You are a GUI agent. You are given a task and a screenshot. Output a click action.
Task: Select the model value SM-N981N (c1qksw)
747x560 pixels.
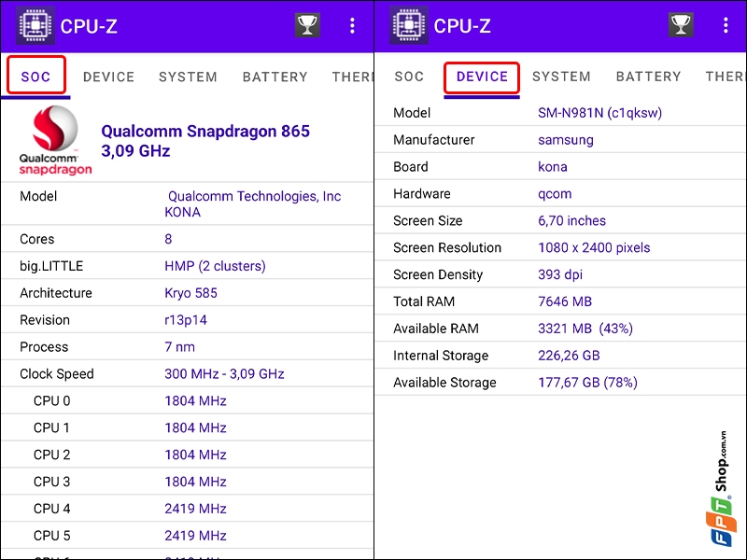click(599, 113)
